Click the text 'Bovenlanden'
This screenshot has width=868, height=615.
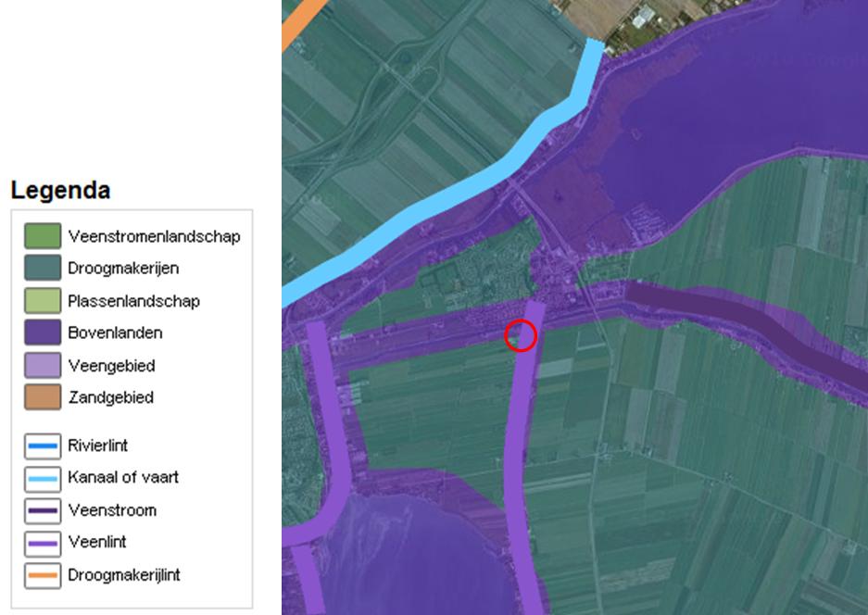pos(115,333)
